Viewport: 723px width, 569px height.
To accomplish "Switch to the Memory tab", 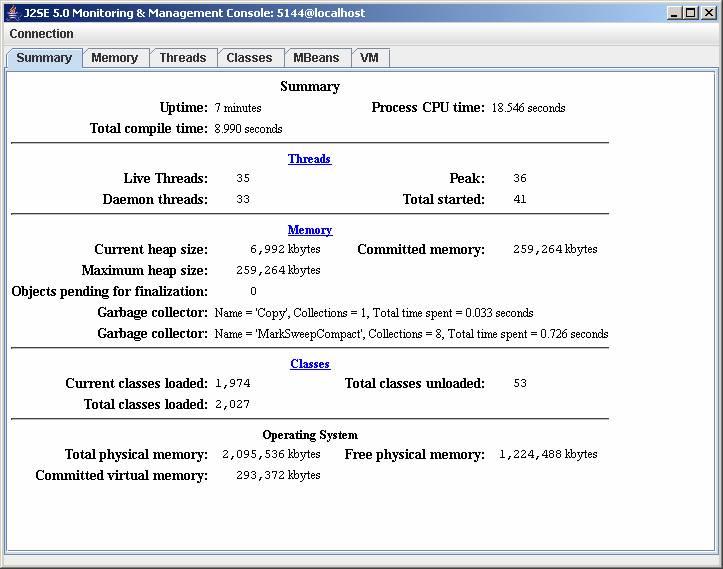I will point(115,58).
